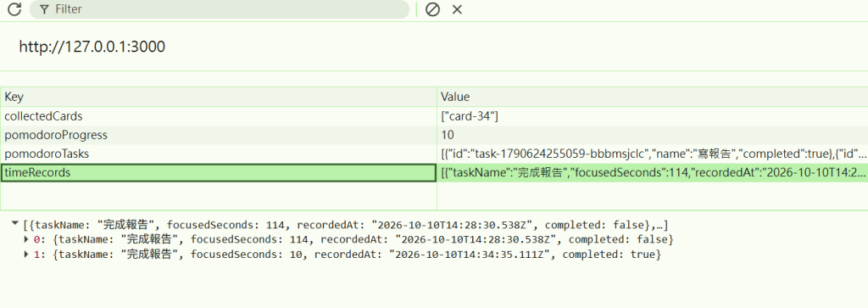Expand array item 1 triangle
Screen dimensions: 868x308
click(x=26, y=255)
